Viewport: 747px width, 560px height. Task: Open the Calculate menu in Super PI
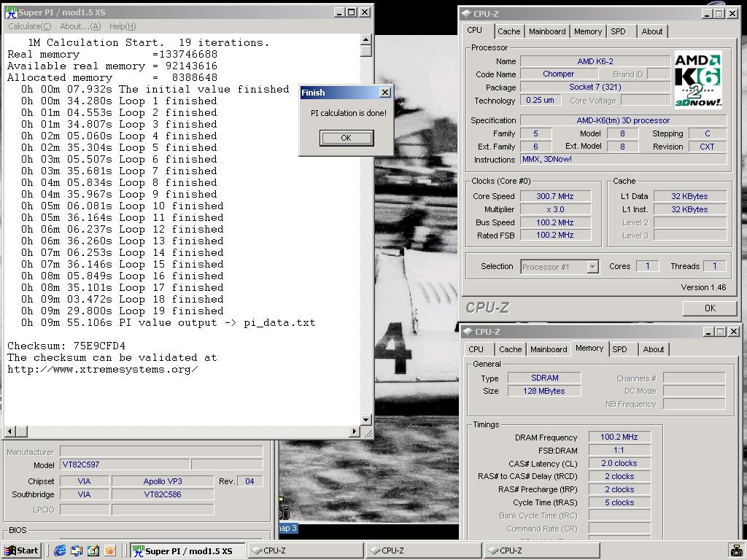click(29, 26)
